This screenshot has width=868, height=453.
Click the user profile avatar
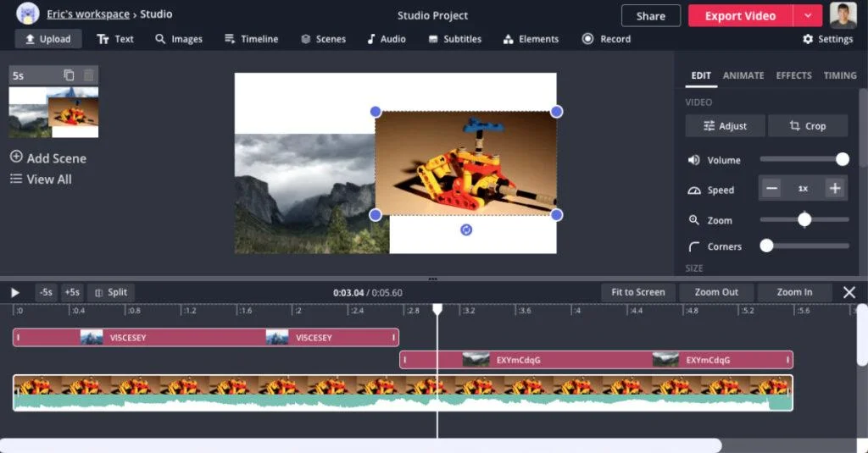(x=843, y=15)
